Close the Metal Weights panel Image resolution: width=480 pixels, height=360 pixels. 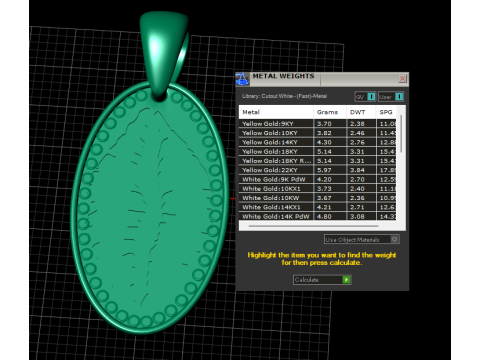[x=402, y=78]
